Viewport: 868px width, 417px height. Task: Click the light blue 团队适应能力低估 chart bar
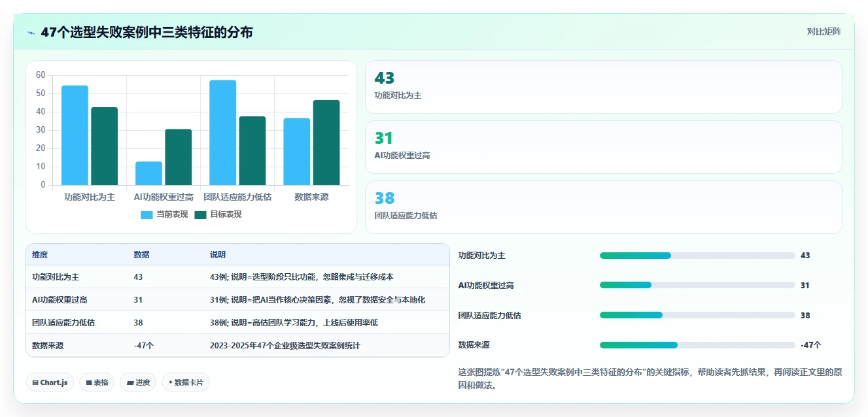[x=222, y=133]
